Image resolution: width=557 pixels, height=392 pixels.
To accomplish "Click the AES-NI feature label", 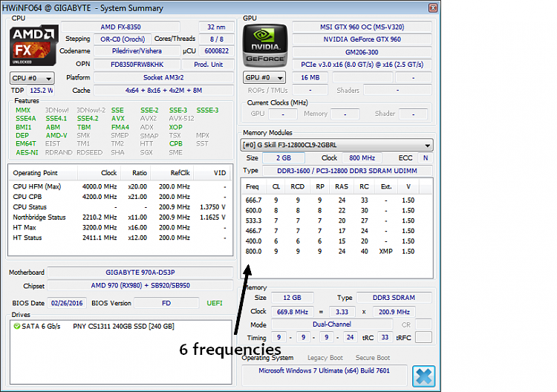I will (27, 152).
